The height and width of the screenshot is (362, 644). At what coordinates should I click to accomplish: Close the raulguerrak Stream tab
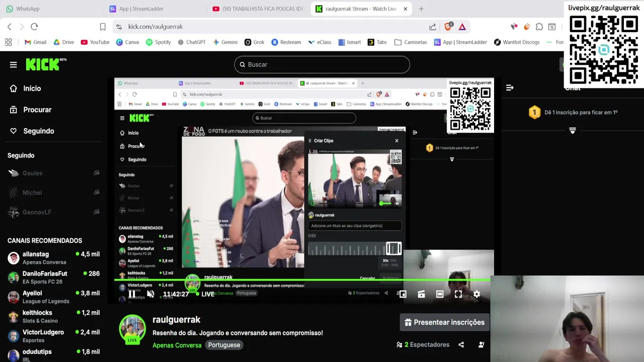click(x=405, y=9)
